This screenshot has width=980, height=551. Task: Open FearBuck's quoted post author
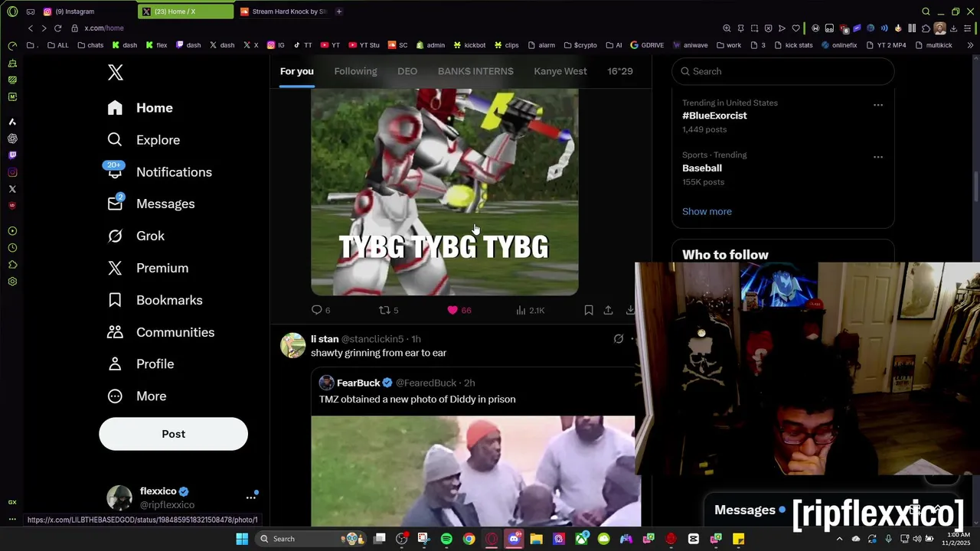[358, 383]
